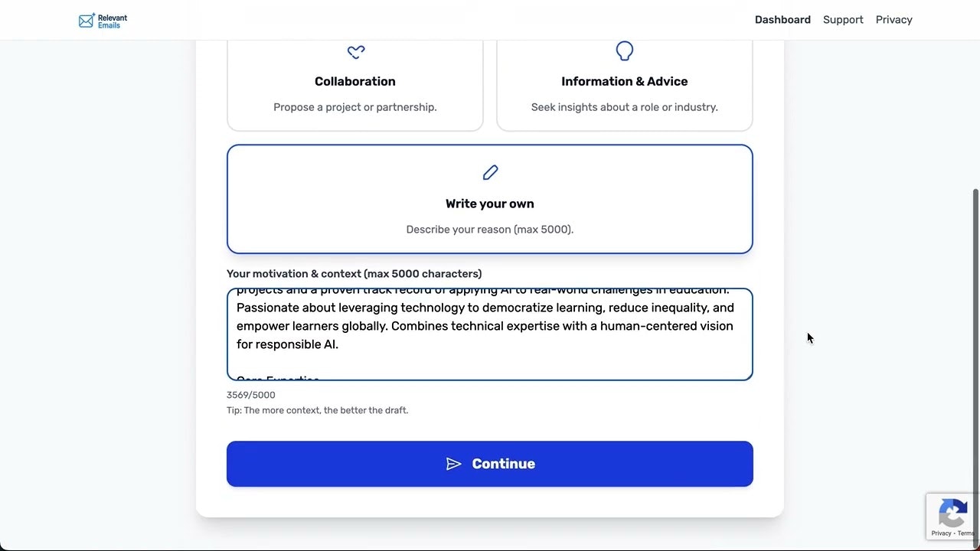This screenshot has width=980, height=551.
Task: Click the 3569/5000 character counter
Action: click(x=250, y=394)
